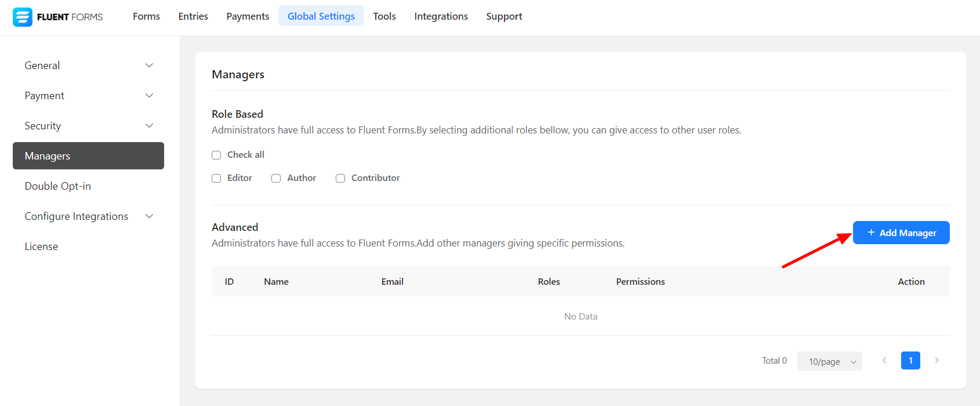This screenshot has width=980, height=406.
Task: Open the Tools tab
Action: pos(384,16)
